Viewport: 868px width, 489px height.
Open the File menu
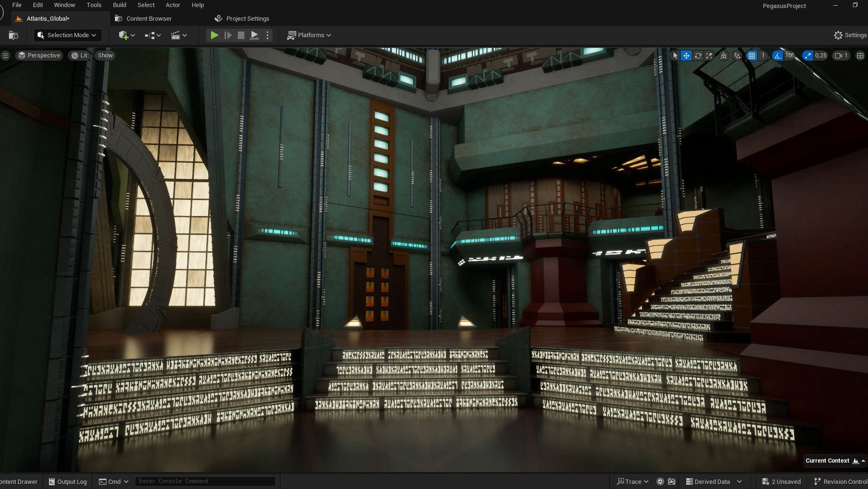coord(16,5)
